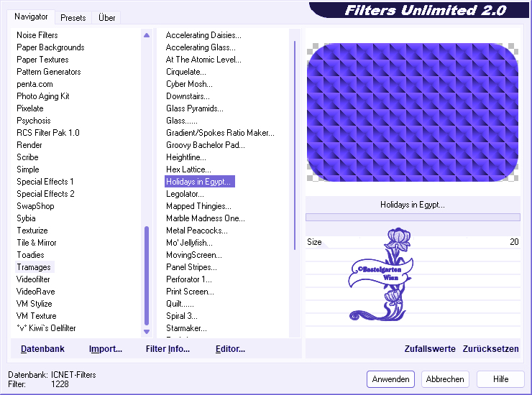Click Zurücksetzen to reset values

(490, 349)
